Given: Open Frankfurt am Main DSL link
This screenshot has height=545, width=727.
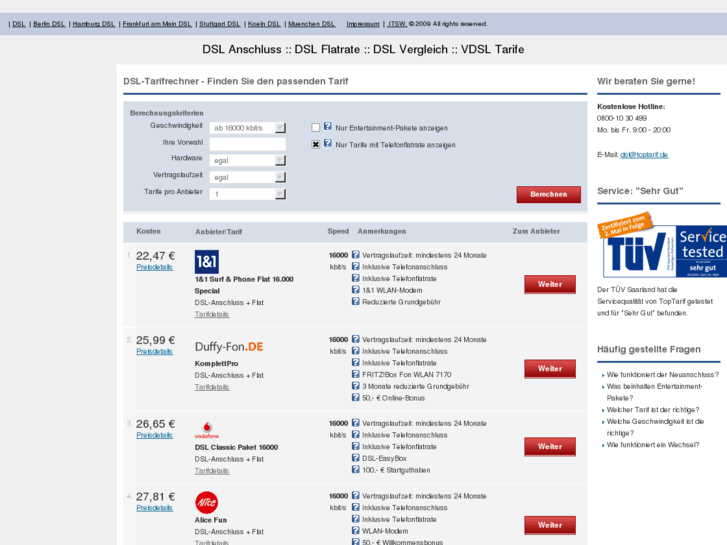Looking at the screenshot, I should tap(157, 24).
